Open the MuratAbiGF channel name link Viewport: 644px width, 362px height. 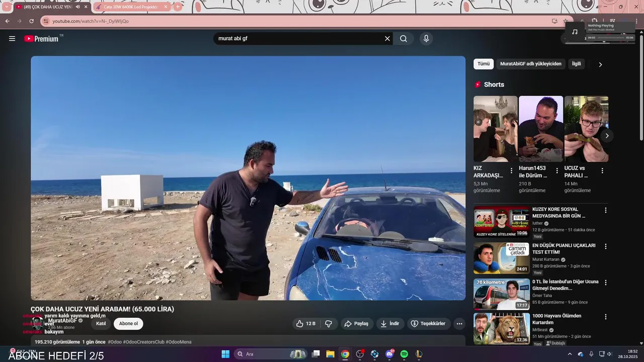tap(62, 320)
